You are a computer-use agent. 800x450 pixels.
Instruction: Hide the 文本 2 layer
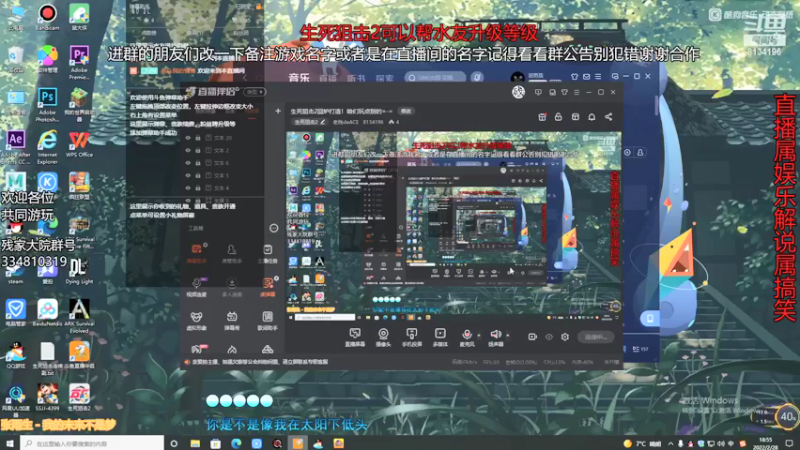[188, 151]
